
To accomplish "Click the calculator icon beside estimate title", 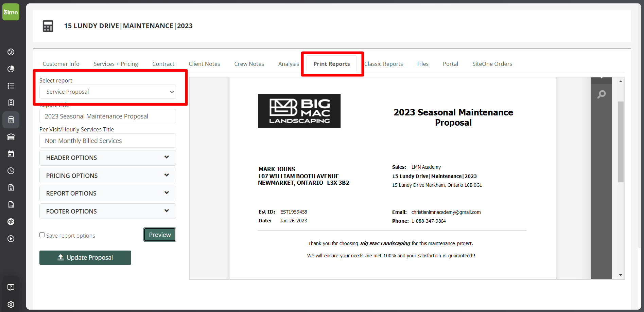I will 48,26.
